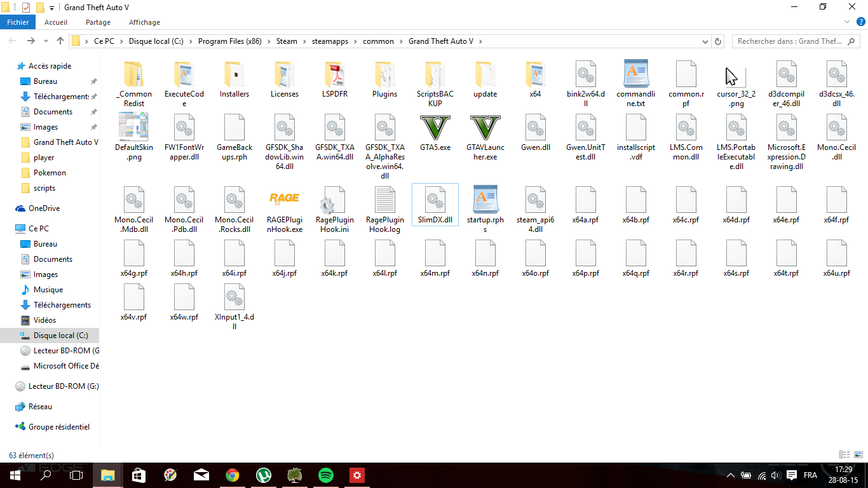Open the recent locations dropdown

(x=46, y=41)
